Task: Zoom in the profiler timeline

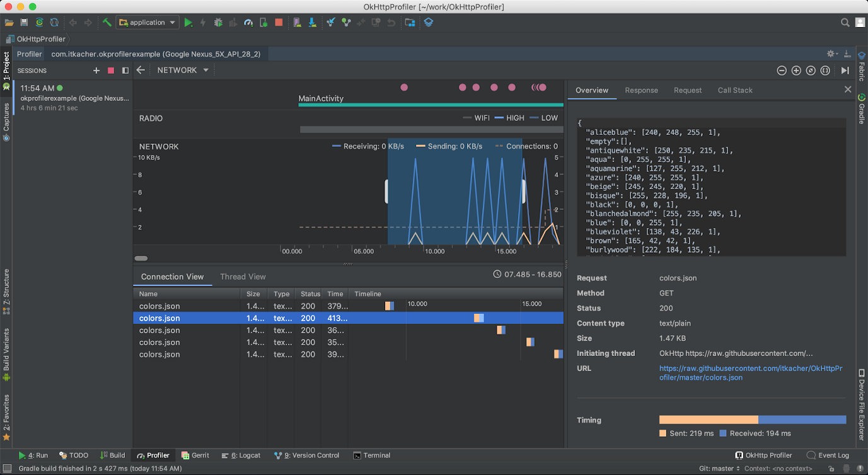Action: click(x=796, y=71)
